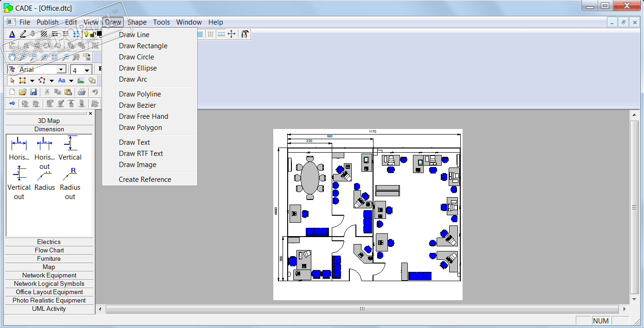Activate the zoom-to-fit icon
644x328 pixels.
coord(54,57)
